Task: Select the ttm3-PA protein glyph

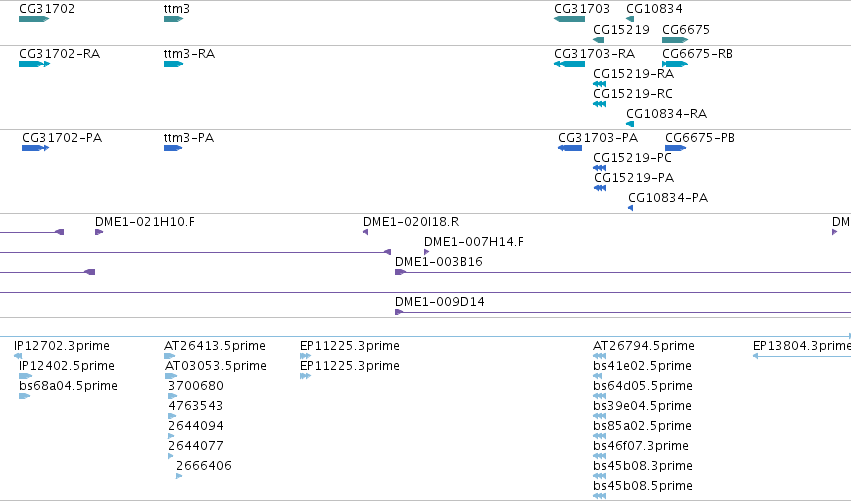Action: click(173, 148)
